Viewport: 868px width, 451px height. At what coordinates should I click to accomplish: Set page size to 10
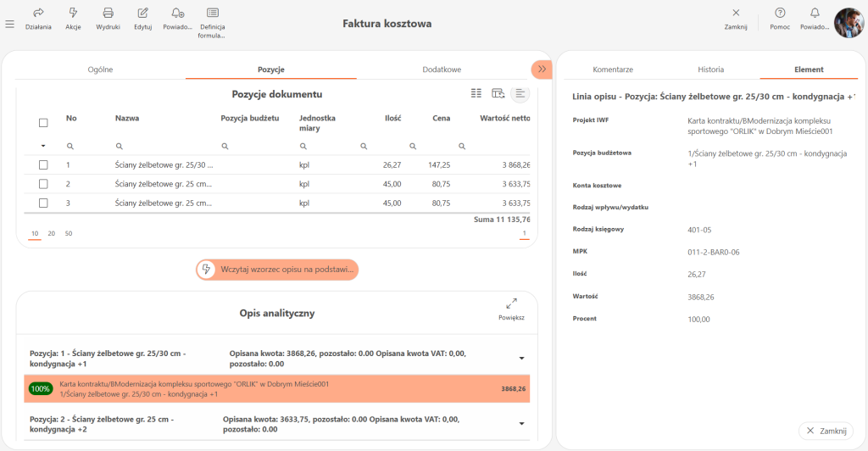[35, 233]
